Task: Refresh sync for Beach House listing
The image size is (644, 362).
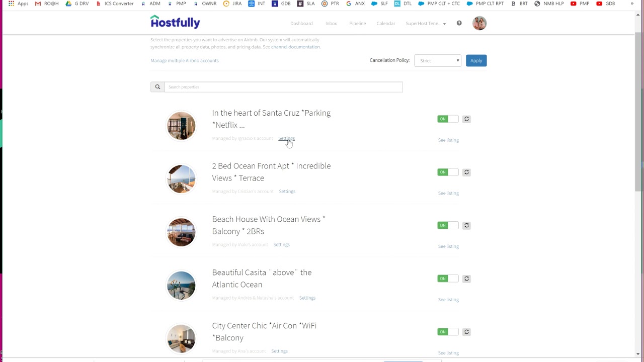Action: 466,226
